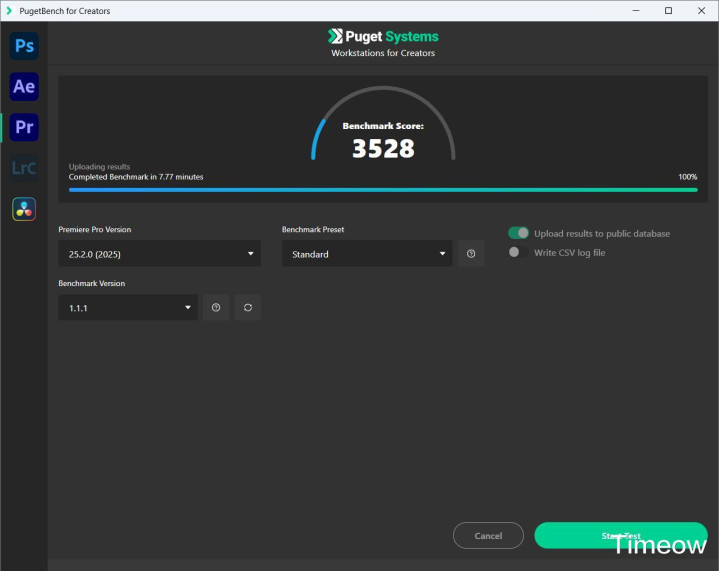This screenshot has width=719, height=571.
Task: Select the Lightroom Classic benchmark icon
Action: point(24,168)
